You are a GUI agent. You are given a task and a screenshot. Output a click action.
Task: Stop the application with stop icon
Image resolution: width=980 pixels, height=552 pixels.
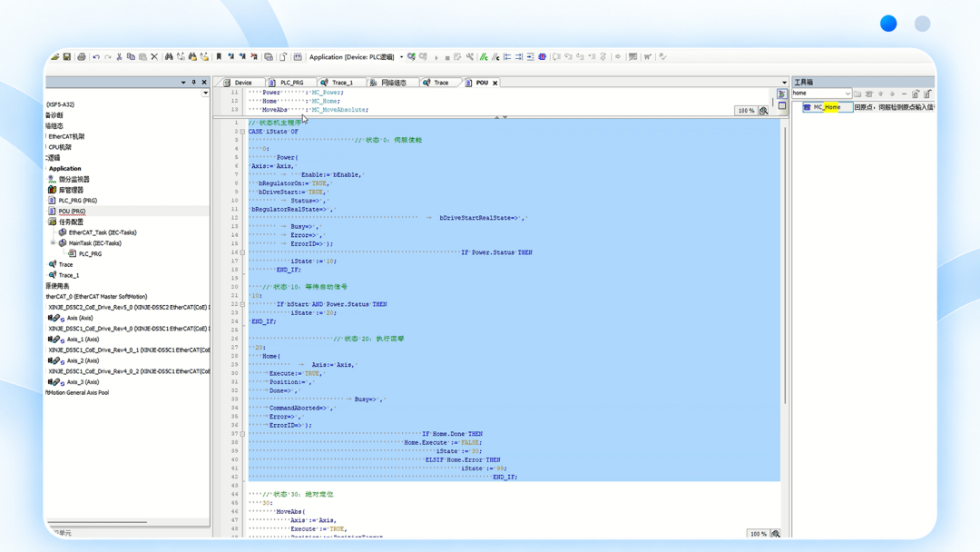click(446, 57)
